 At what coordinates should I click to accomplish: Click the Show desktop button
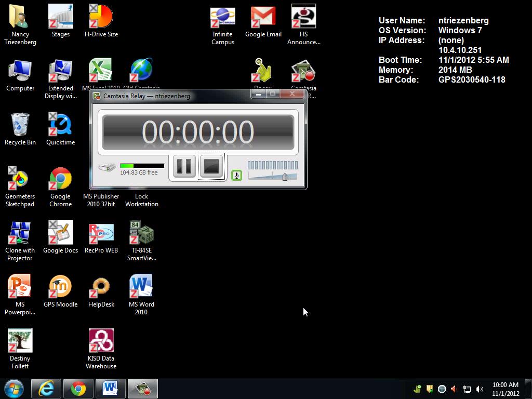pos(528,389)
